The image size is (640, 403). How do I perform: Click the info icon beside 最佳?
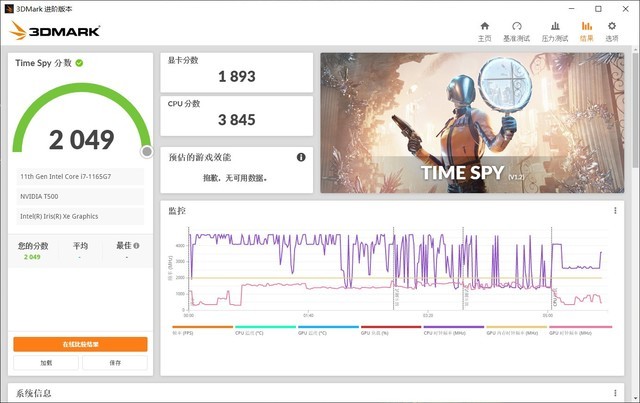(x=136, y=245)
